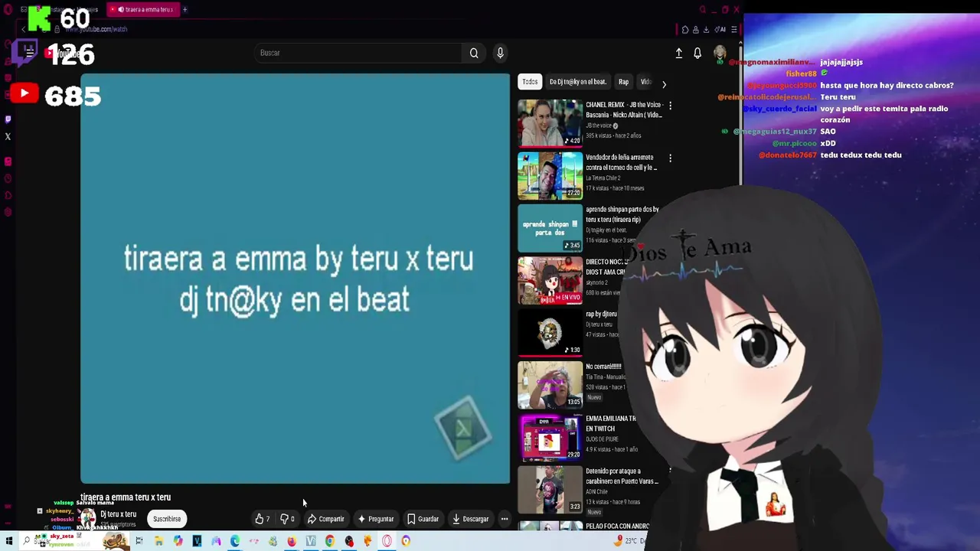The height and width of the screenshot is (551, 980).
Task: Dislike the video with thumbs down
Action: tap(287, 519)
